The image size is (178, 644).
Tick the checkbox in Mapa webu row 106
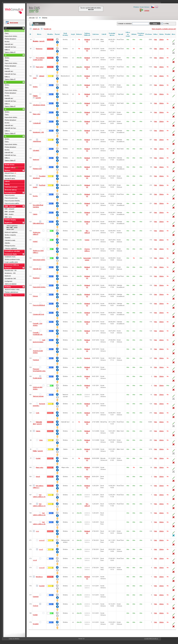point(40,112)
